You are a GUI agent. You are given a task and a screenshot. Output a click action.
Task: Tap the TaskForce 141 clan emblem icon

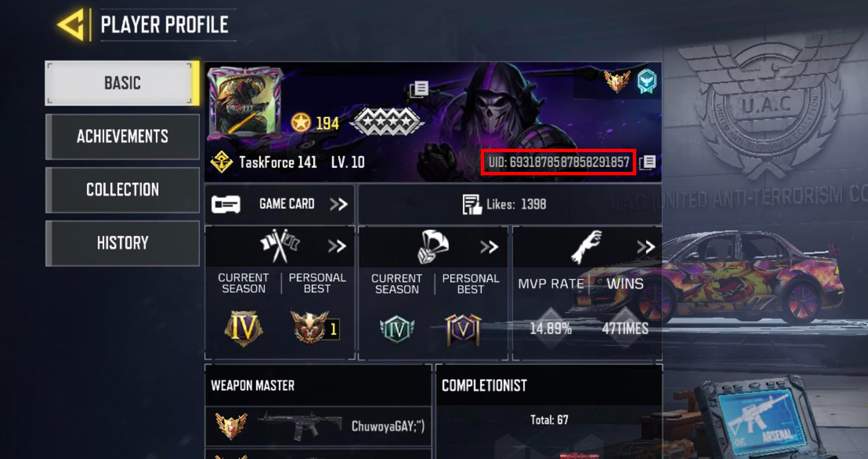221,162
